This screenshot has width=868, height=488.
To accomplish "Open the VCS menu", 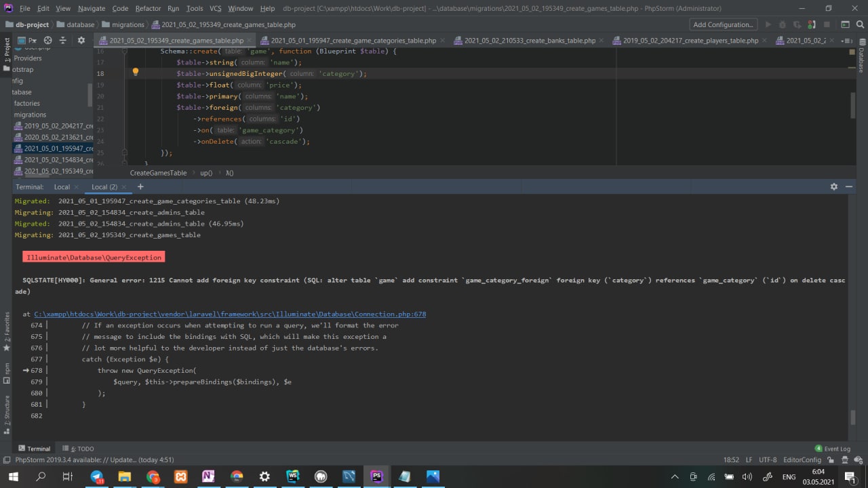I will click(215, 8).
